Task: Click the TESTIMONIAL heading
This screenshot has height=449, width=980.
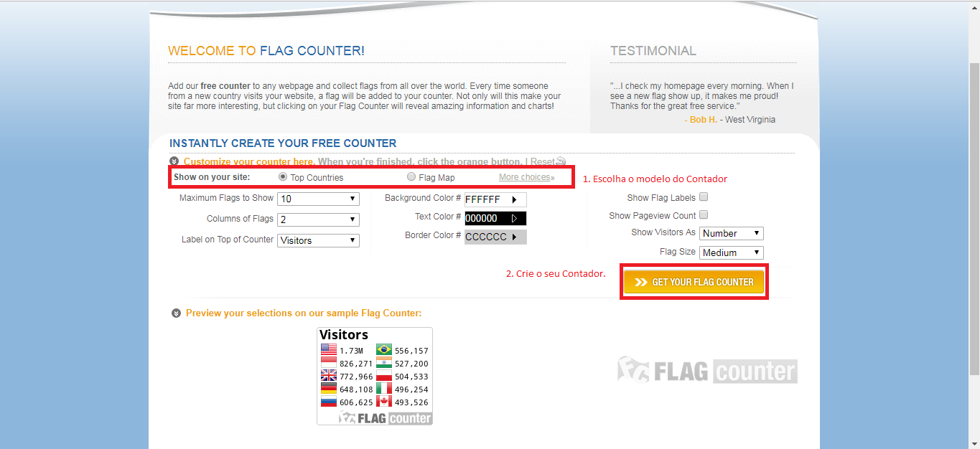Action: coord(653,51)
